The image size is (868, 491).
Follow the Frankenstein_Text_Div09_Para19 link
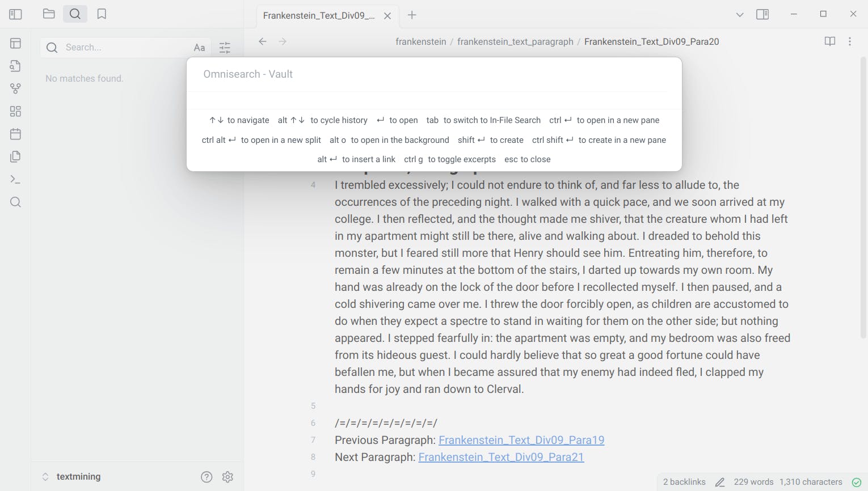(521, 440)
